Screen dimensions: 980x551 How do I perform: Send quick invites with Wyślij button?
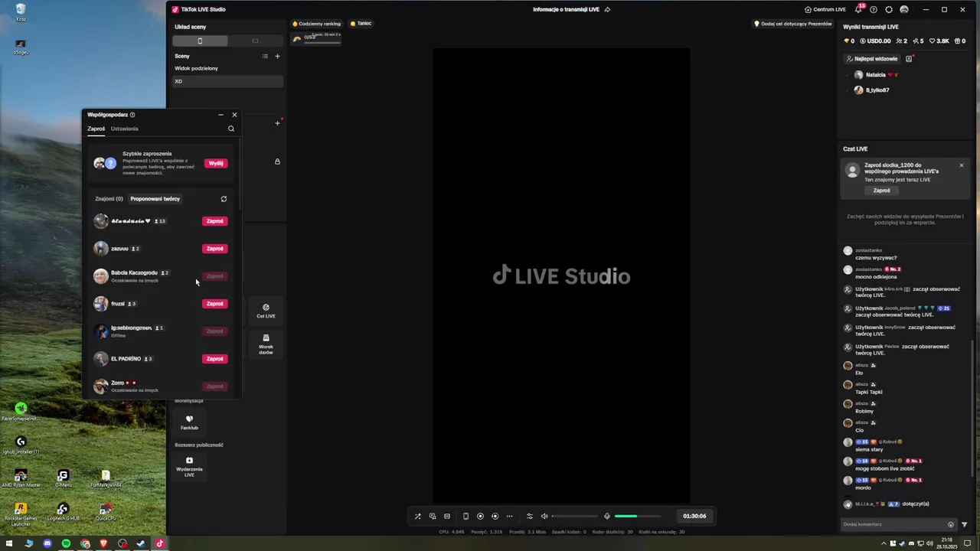(216, 163)
